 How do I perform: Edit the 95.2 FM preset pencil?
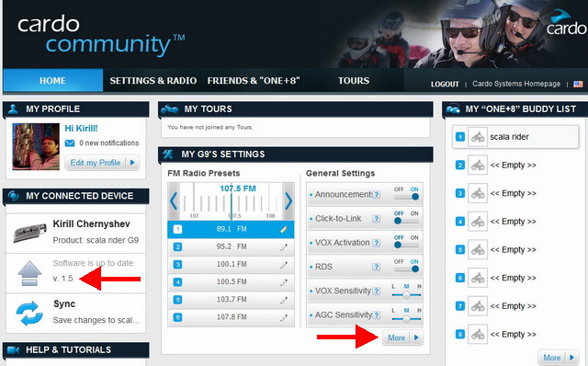pos(284,247)
